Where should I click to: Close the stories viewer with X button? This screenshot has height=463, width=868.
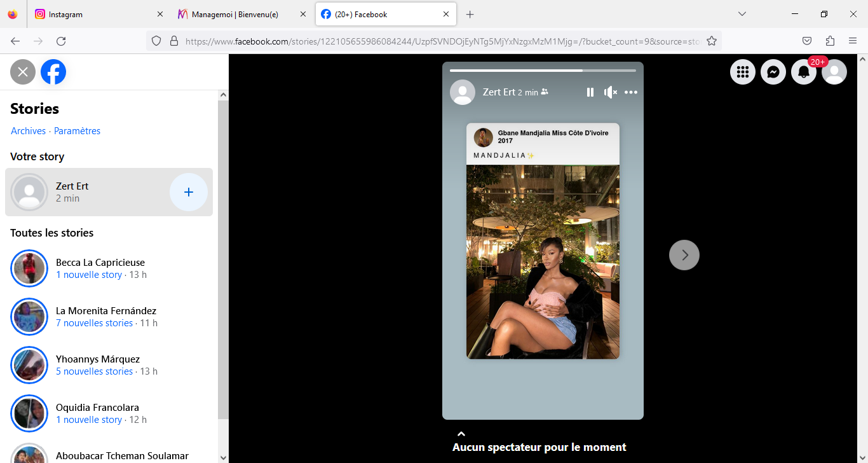click(x=23, y=72)
